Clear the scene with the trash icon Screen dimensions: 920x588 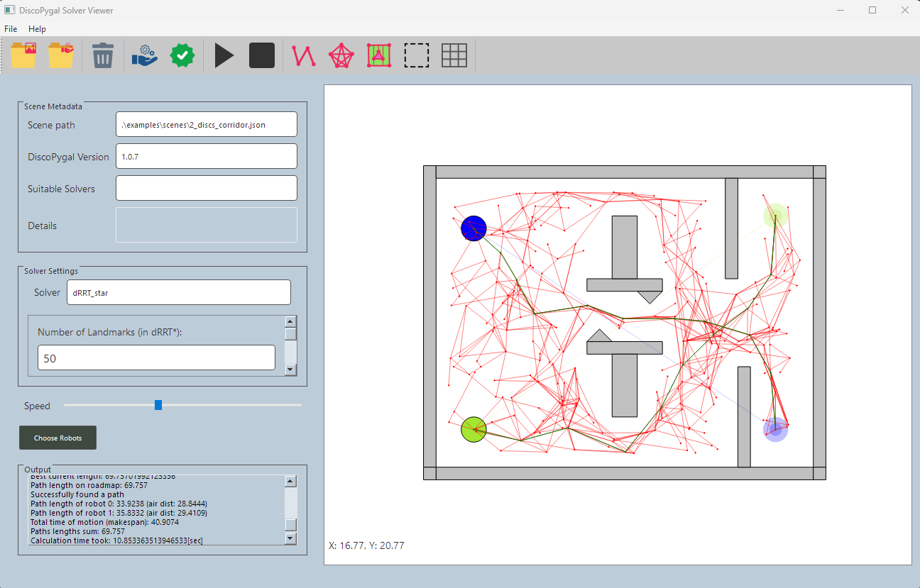[103, 55]
